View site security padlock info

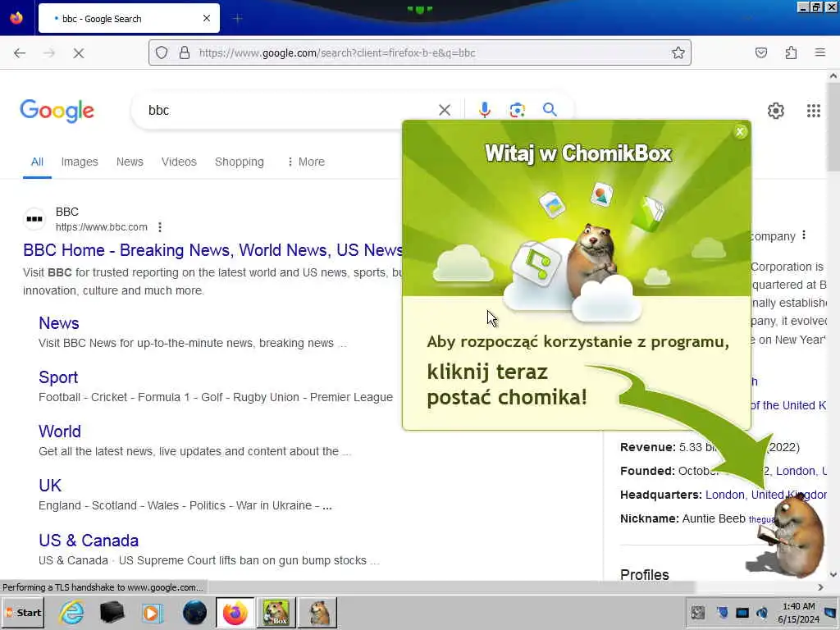click(185, 52)
